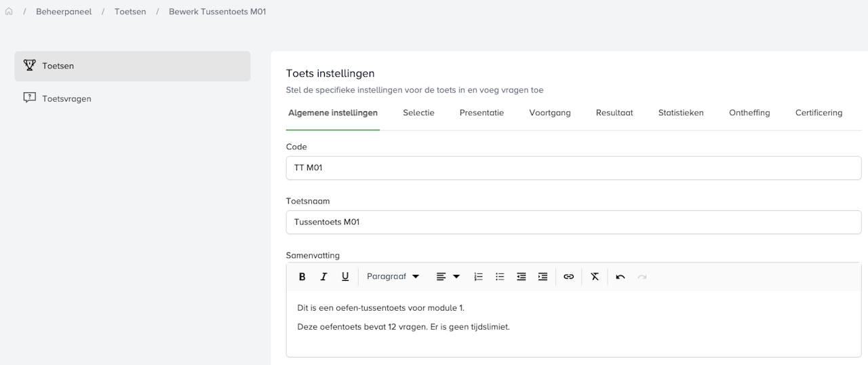Open the Paragraaf style dropdown

coord(393,277)
